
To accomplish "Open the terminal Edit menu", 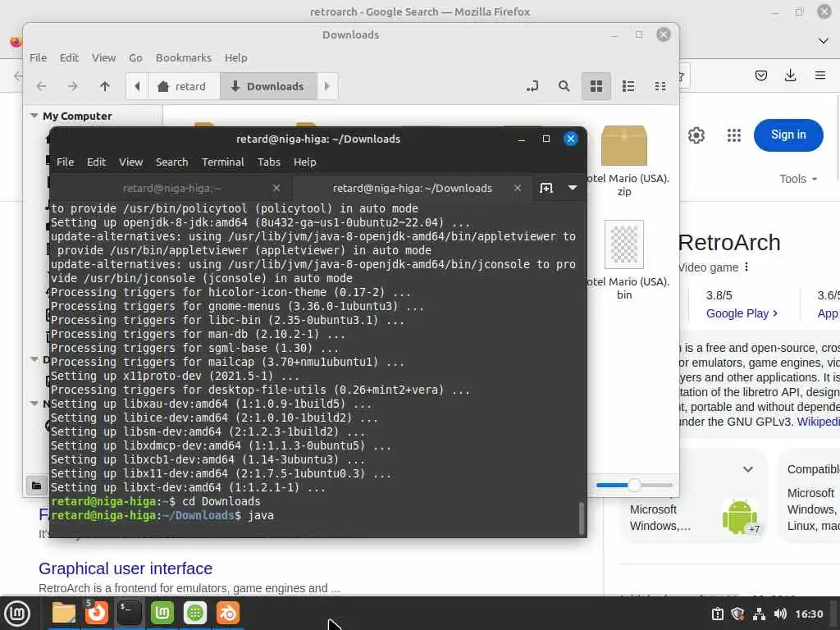I will coord(97,162).
